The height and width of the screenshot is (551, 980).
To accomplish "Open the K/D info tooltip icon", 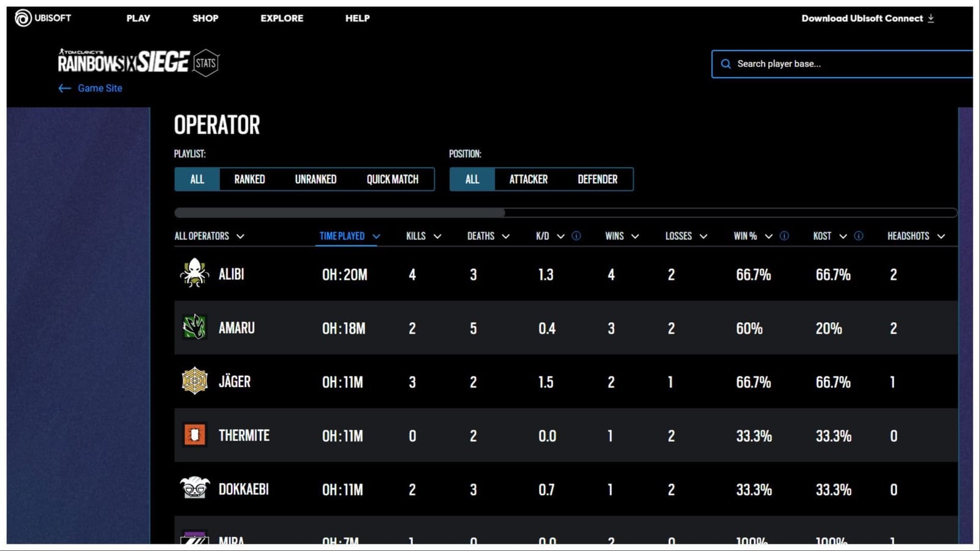I will (x=576, y=236).
